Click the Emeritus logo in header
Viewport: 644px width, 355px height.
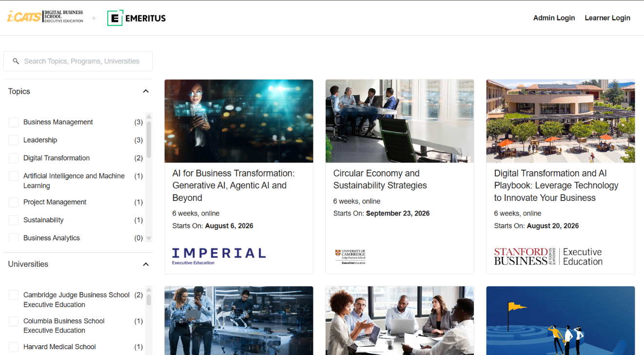point(137,18)
